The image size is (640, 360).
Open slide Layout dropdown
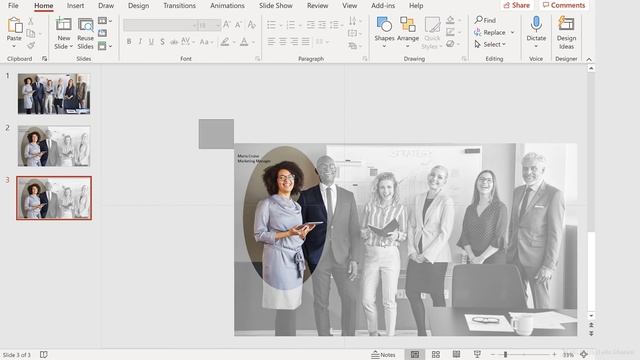(104, 20)
